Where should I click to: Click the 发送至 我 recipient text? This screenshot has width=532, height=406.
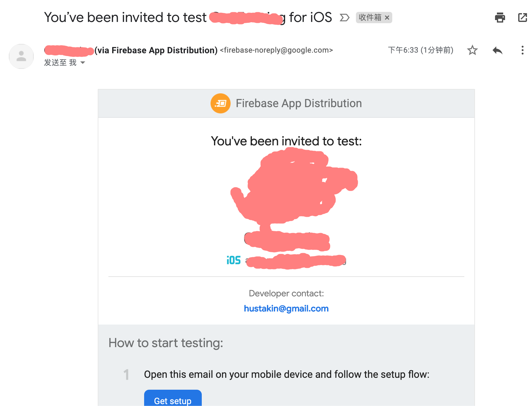[60, 63]
